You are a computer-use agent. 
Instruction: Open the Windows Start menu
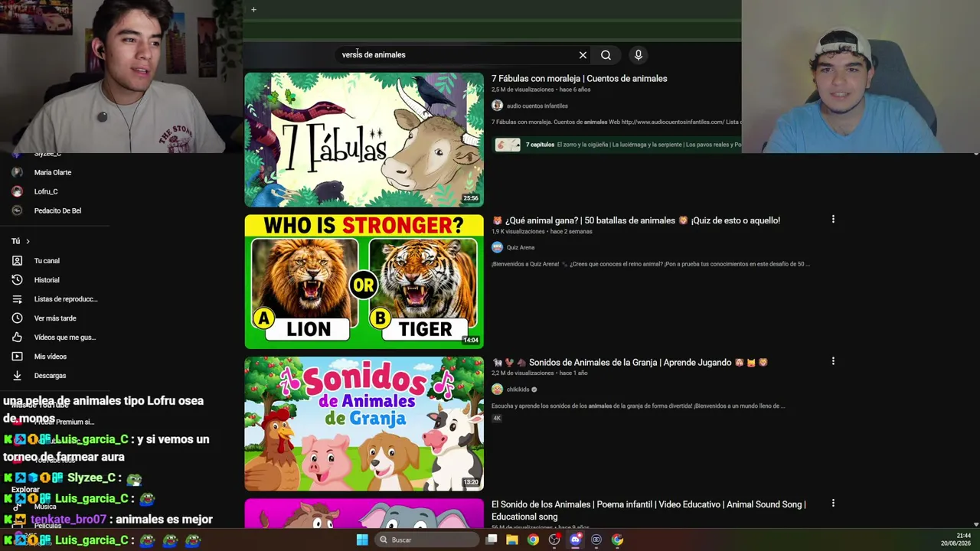tap(362, 540)
